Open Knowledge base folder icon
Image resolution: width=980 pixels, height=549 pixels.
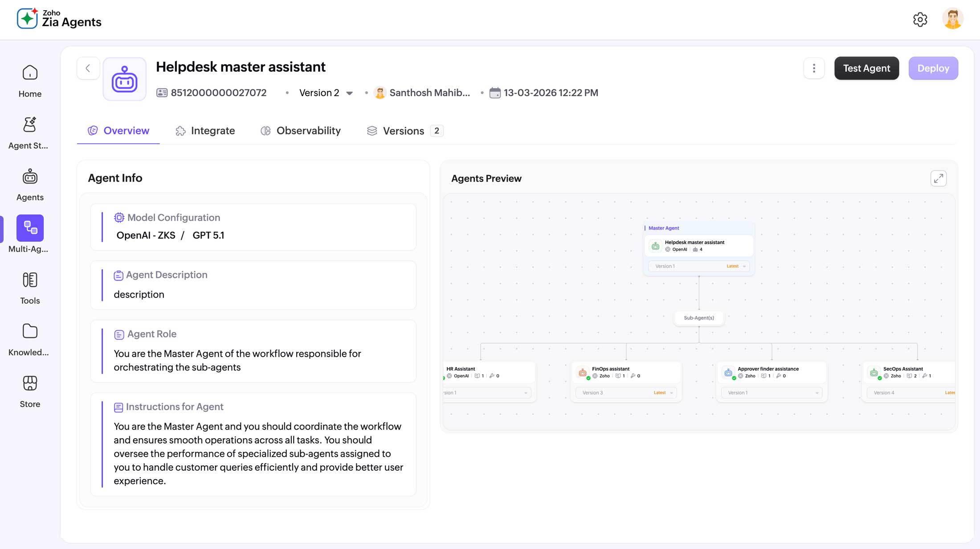(x=30, y=332)
